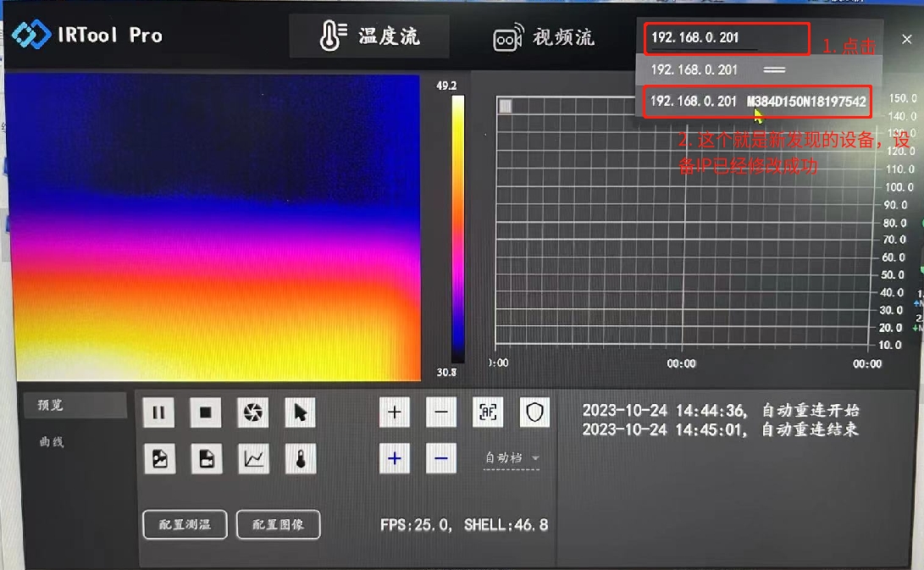Image resolution: width=924 pixels, height=570 pixels.
Task: Expand the 自动档 gear dropdown
Action: click(512, 458)
